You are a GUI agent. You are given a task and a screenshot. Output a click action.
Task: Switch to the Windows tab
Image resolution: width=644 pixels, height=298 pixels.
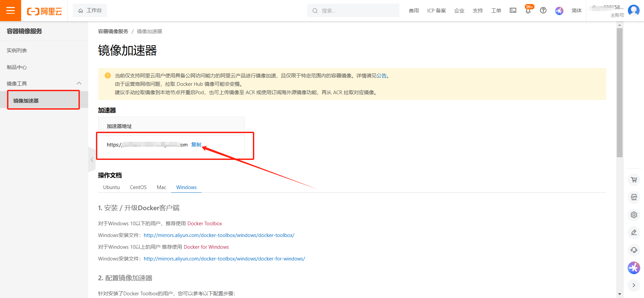[x=186, y=187]
